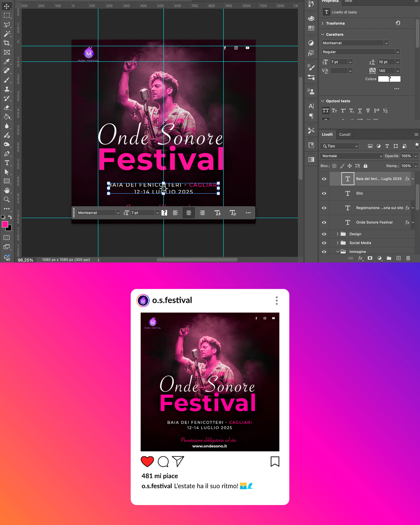This screenshot has width=420, height=525.
Task: Select the Crop tool
Action: [x=7, y=43]
